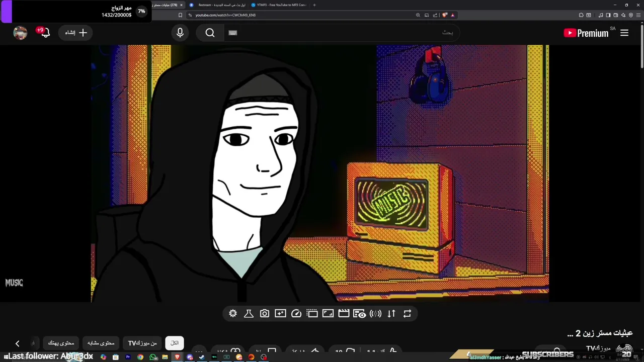
Task: Switch to the YTMP3 browser tab
Action: [280, 5]
